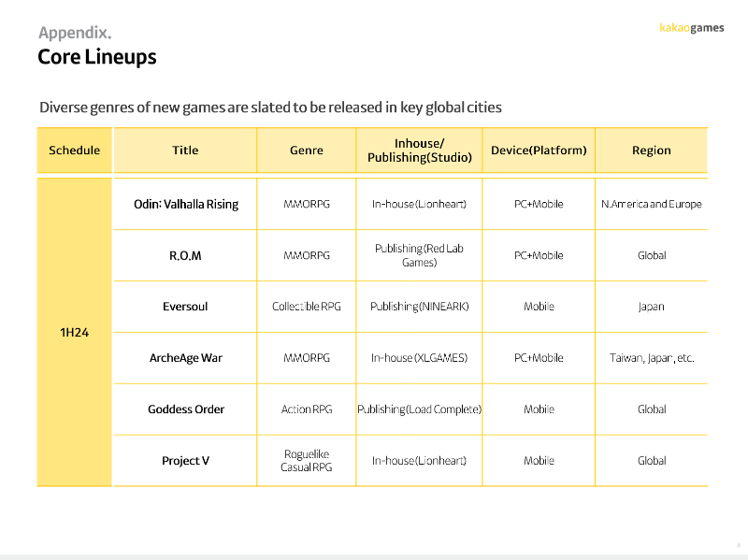Select the "Eversoul" title cell
Viewport: 748px width, 560px height.
click(x=185, y=307)
